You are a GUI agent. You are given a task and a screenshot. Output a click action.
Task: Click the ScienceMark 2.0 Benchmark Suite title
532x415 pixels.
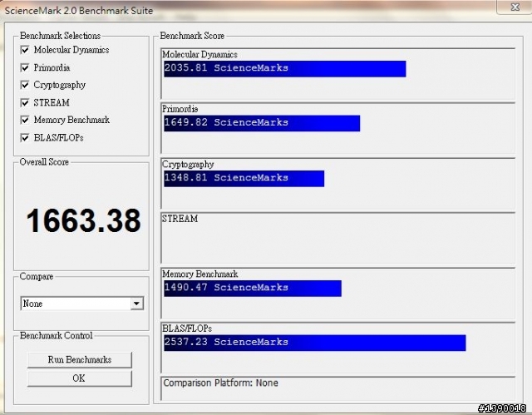[x=79, y=11]
